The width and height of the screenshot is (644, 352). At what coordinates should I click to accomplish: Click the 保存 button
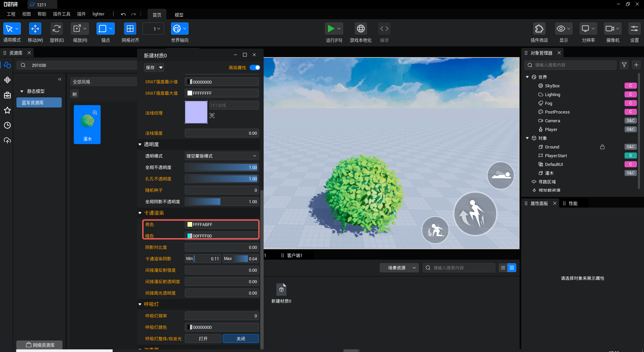pos(150,68)
